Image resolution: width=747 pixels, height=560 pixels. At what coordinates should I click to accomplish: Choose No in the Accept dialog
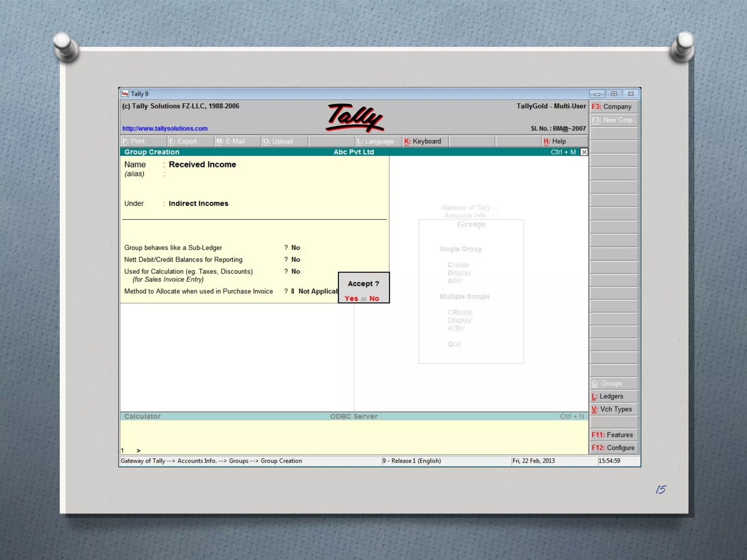pos(374,298)
